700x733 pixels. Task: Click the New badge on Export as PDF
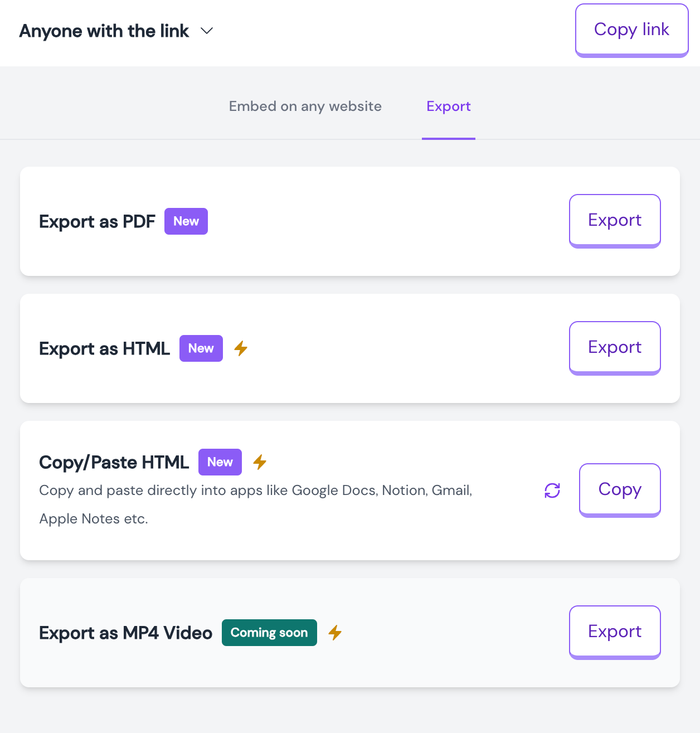point(186,221)
